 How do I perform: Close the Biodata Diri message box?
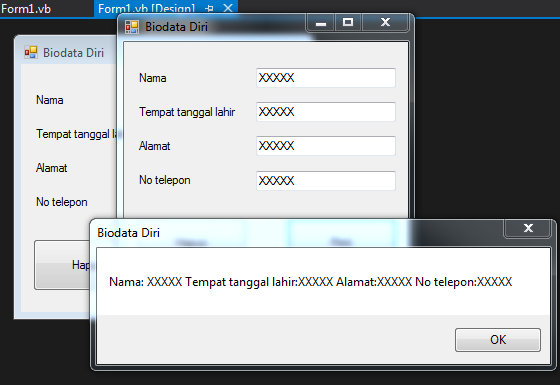pos(528,228)
